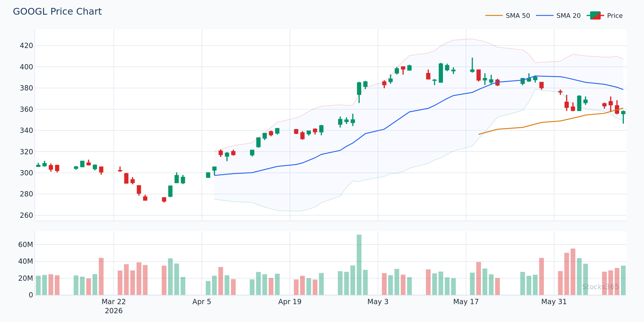Screen dimensions: 644x322
Task: Click the Apr 5 date label
Action: click(202, 302)
